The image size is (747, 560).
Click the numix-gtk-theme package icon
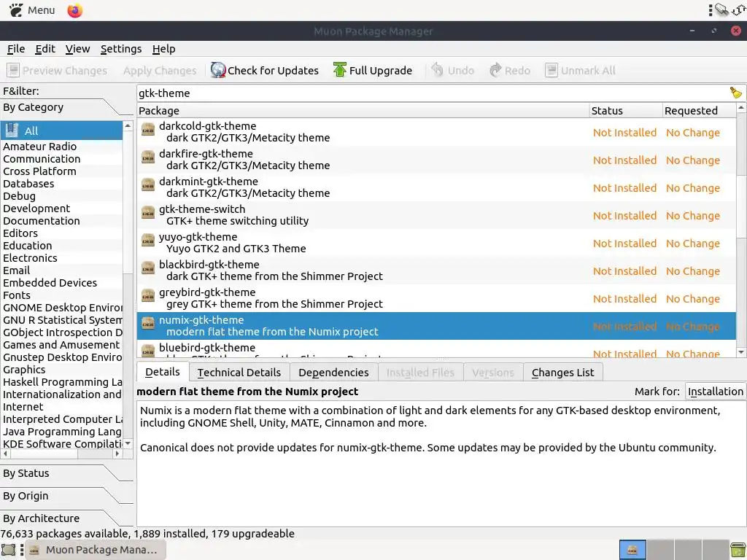[148, 323]
